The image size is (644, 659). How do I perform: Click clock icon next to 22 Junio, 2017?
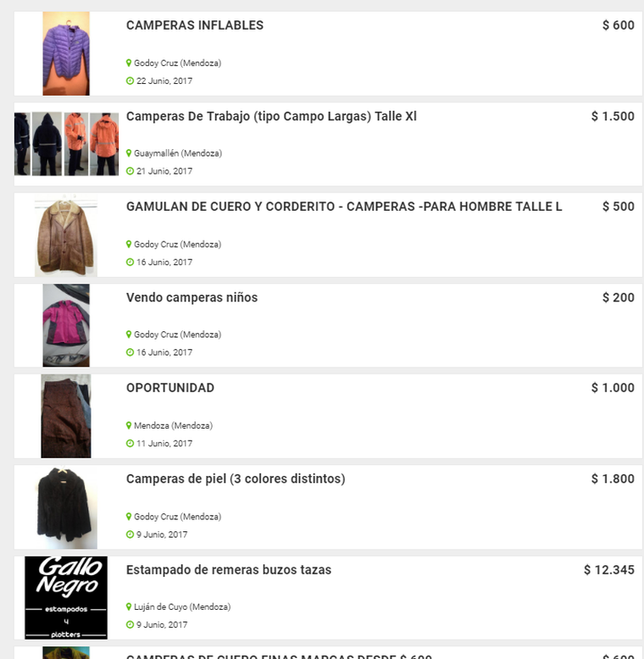(130, 80)
